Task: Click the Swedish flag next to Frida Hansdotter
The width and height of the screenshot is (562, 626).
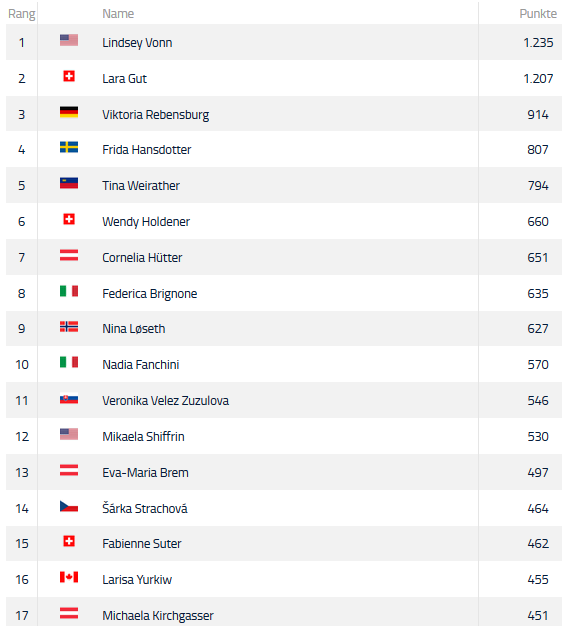Action: (69, 147)
